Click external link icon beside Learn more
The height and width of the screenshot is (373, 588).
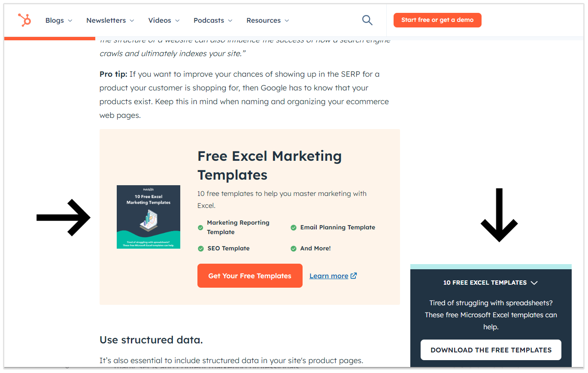click(x=354, y=276)
